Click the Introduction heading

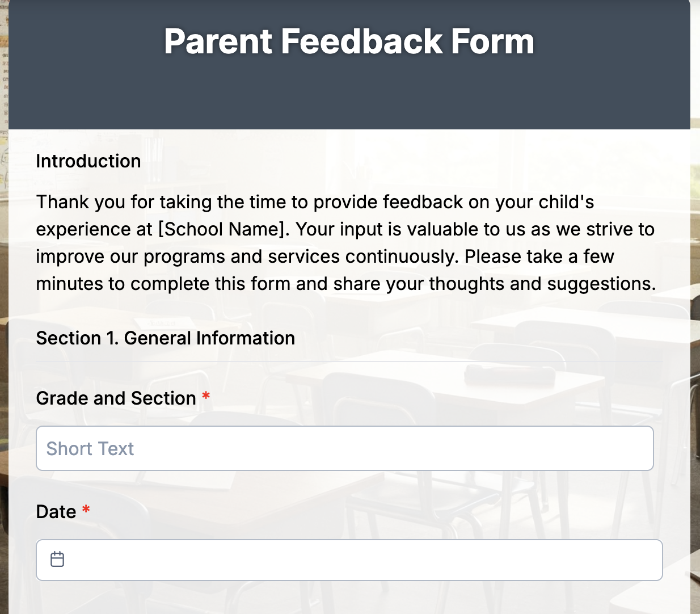point(88,161)
